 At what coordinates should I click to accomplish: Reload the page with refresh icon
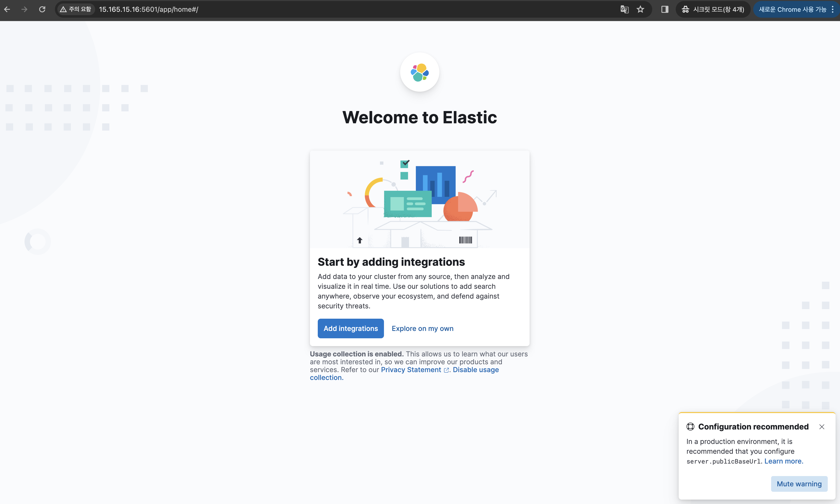(42, 10)
